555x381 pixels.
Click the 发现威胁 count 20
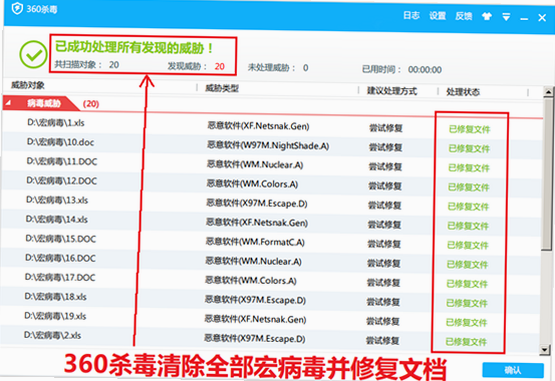point(219,66)
